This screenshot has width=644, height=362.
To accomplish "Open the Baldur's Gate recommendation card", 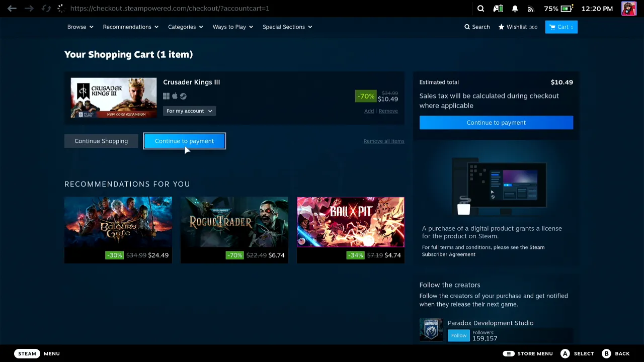I will 118,230.
